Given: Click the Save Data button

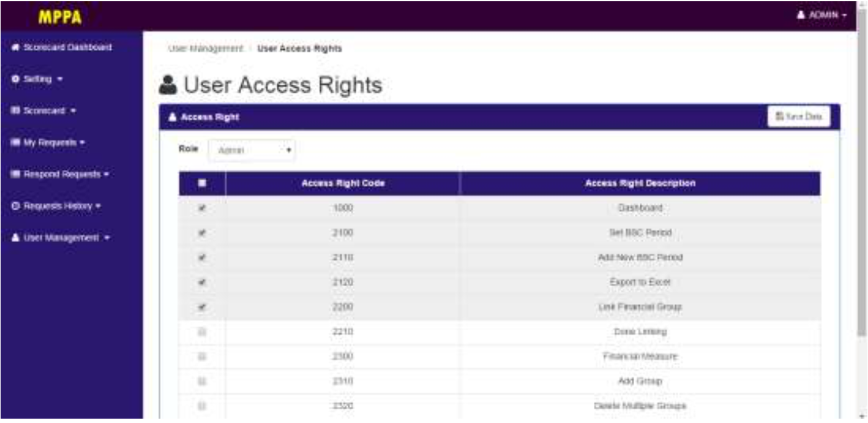Looking at the screenshot, I should click(799, 117).
